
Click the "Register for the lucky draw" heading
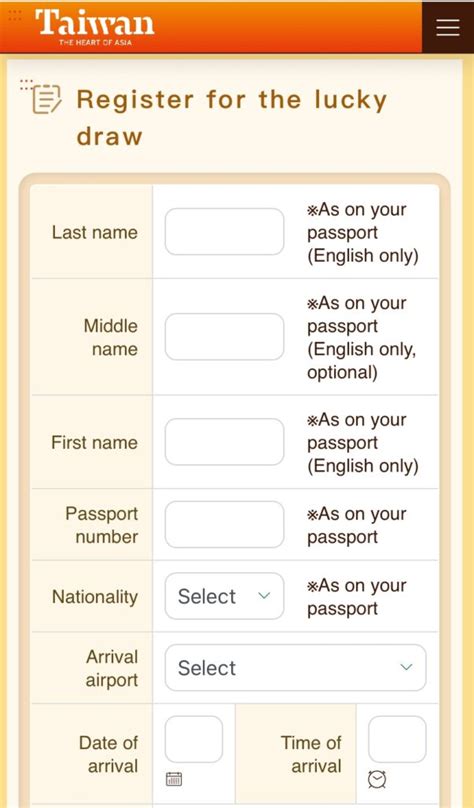pyautogui.click(x=232, y=117)
